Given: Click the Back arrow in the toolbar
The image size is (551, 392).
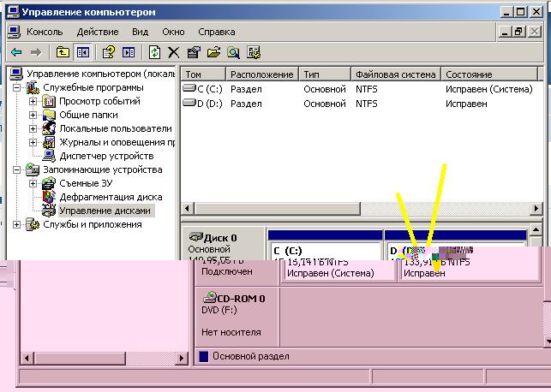Looking at the screenshot, I should click(16, 52).
